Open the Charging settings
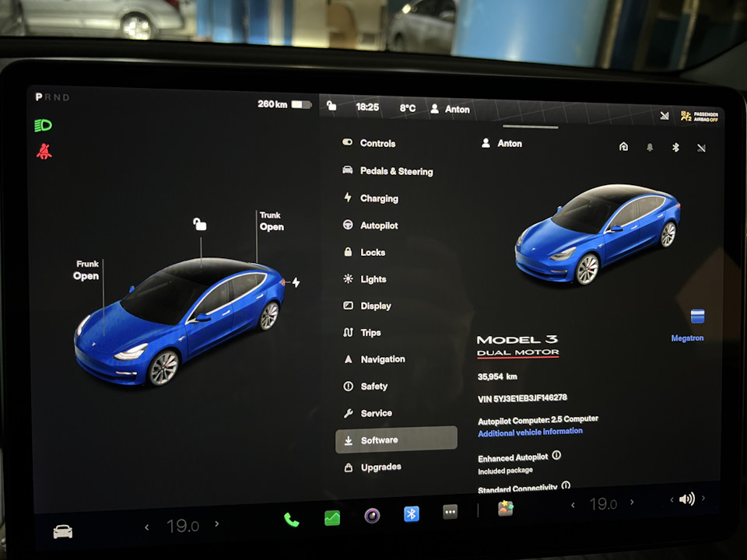Screen dimensions: 747x560 pos(370,198)
